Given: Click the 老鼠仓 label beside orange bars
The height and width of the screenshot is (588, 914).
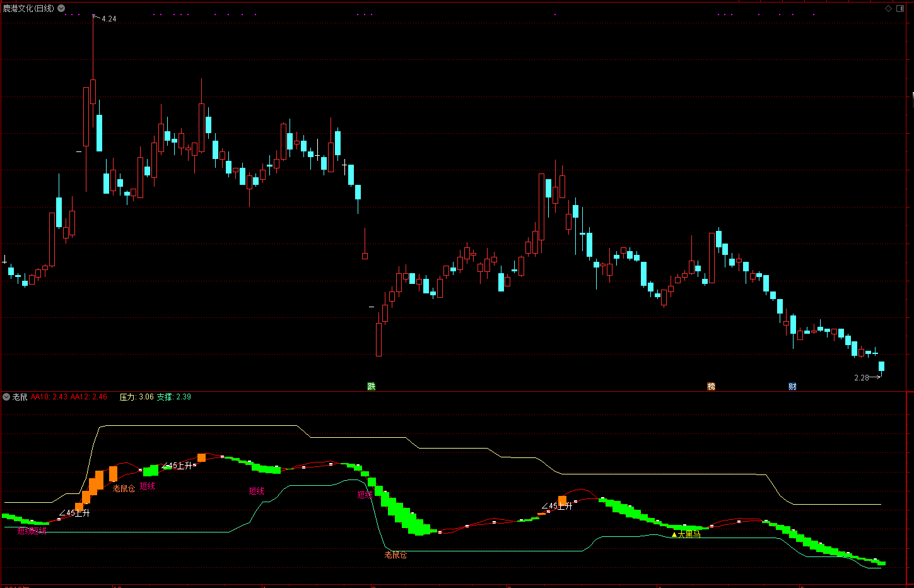Looking at the screenshot, I should [x=124, y=488].
